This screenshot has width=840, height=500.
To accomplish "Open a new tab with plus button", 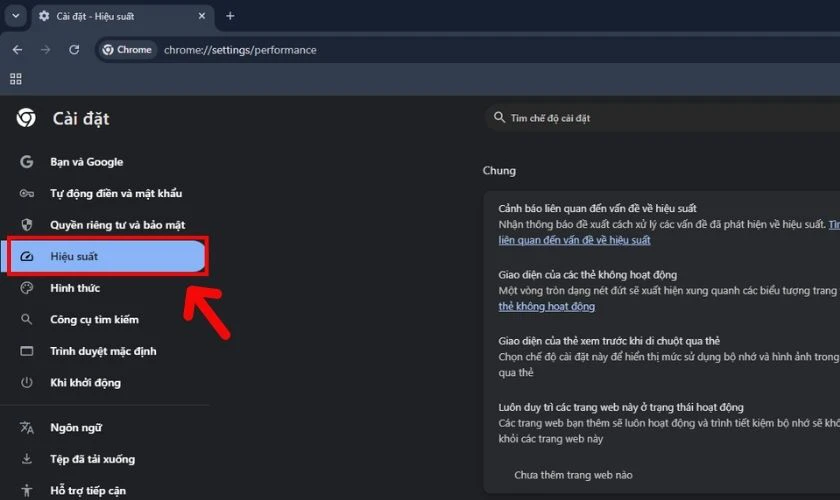I will pyautogui.click(x=230, y=16).
